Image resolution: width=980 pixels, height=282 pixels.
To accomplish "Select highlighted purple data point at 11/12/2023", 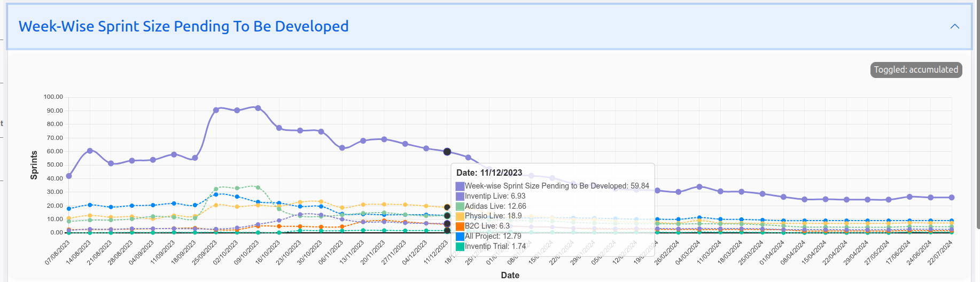I will point(447,152).
